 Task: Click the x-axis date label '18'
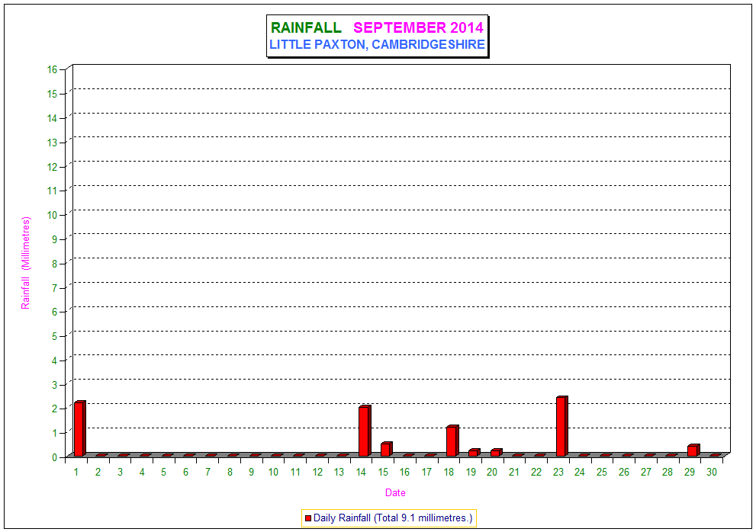point(449,473)
